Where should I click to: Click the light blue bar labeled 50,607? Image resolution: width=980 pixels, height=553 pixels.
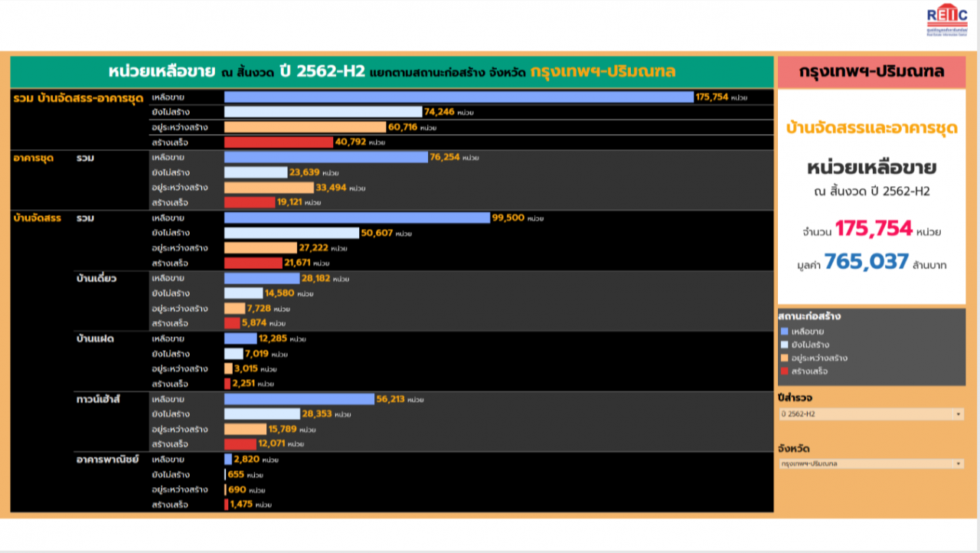tap(292, 233)
